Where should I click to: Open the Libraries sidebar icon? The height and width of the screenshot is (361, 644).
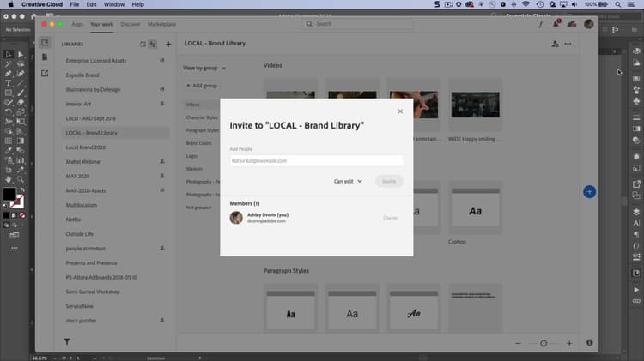click(x=45, y=43)
